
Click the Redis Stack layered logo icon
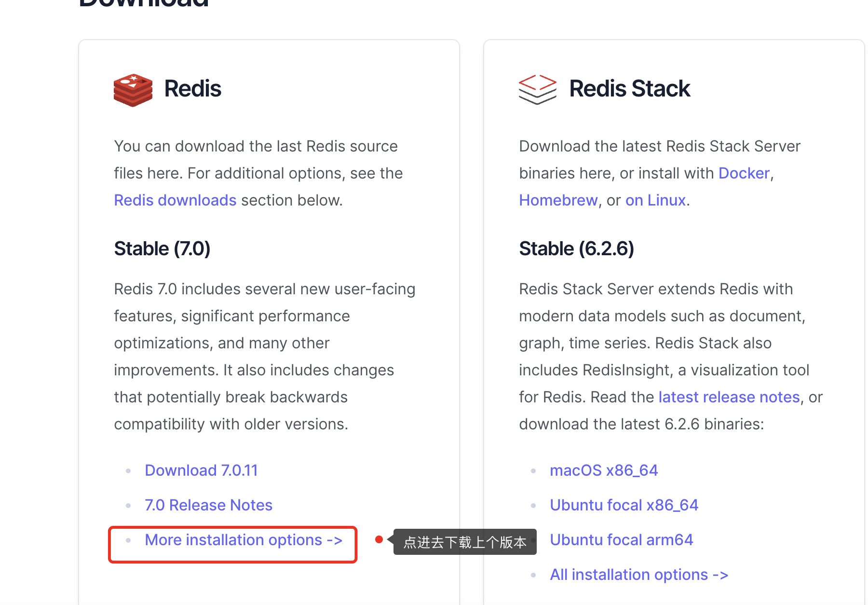[538, 89]
